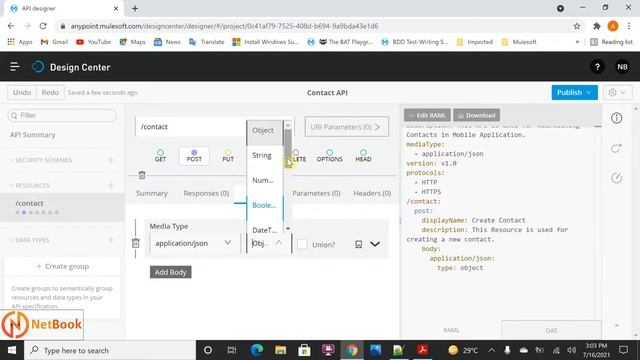Screen dimensions: 640x360
Task: Open the NB user avatar menu
Action: (x=622, y=67)
